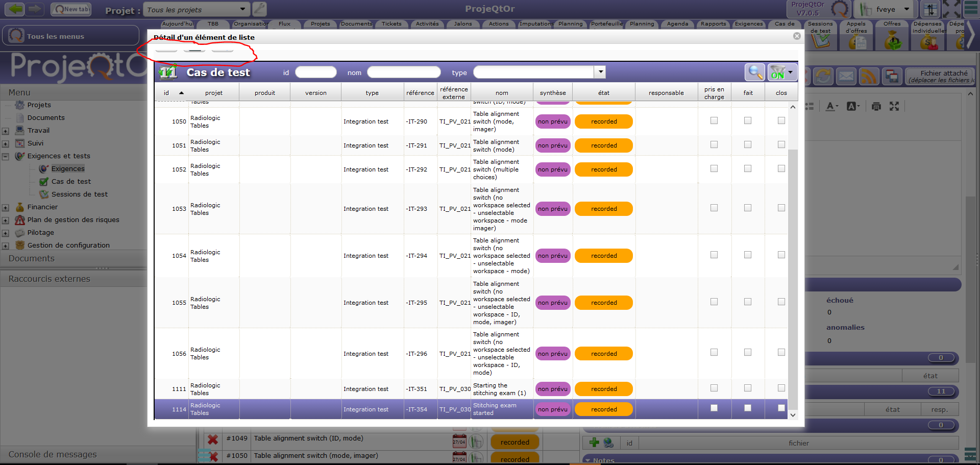980x465 pixels.
Task: Click the envelope email icon
Action: pyautogui.click(x=846, y=77)
